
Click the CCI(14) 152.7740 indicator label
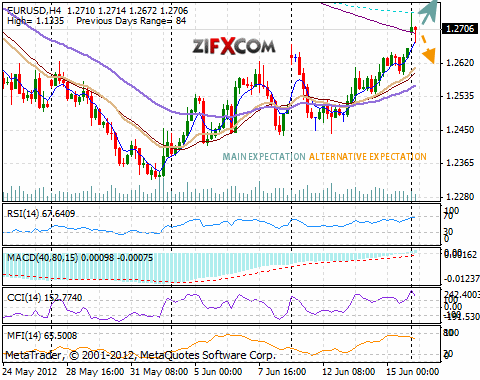click(x=44, y=297)
